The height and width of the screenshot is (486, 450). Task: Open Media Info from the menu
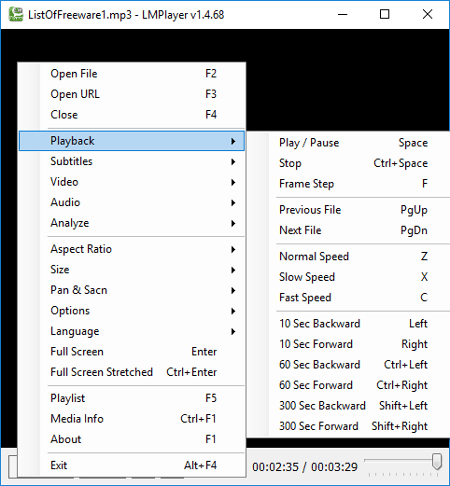(132, 419)
